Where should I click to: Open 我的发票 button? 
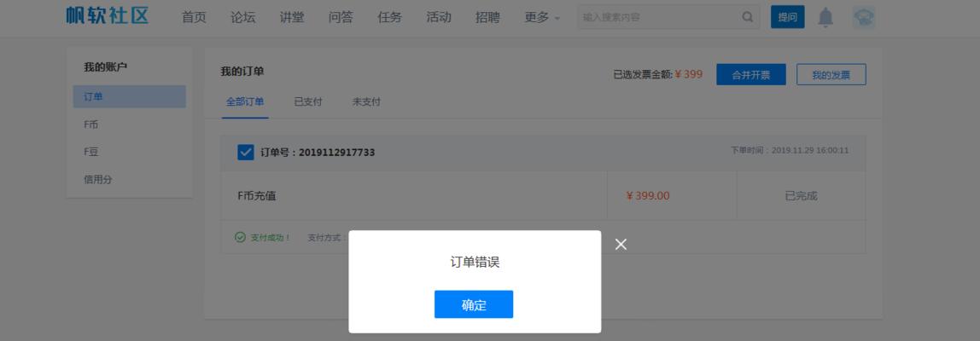[x=831, y=75]
